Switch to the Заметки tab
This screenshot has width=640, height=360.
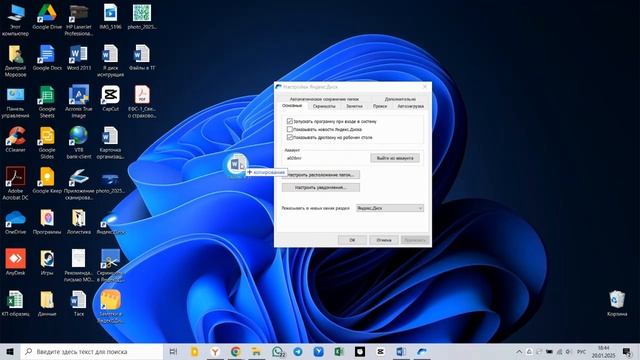coord(354,106)
